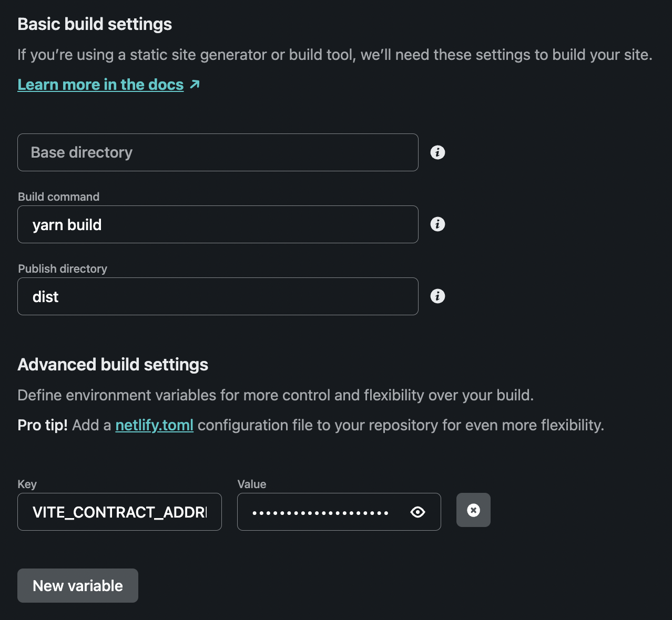Show info tooltip for Build command
Viewport: 672px width, 620px height.
[x=437, y=224]
